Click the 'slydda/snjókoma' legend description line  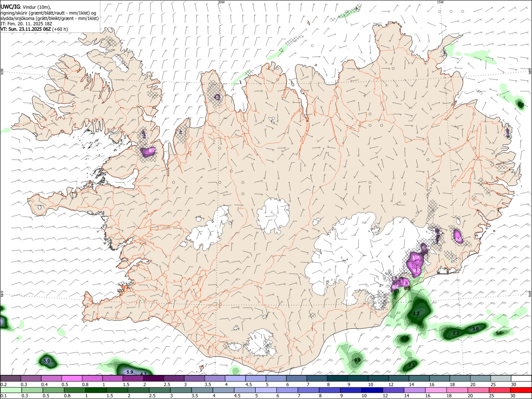pyautogui.click(x=49, y=18)
